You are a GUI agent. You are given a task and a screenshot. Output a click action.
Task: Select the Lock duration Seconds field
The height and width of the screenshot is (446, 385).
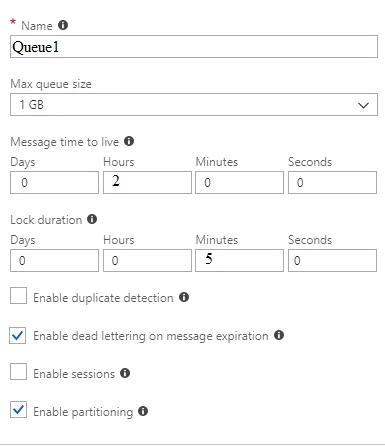[x=332, y=260]
